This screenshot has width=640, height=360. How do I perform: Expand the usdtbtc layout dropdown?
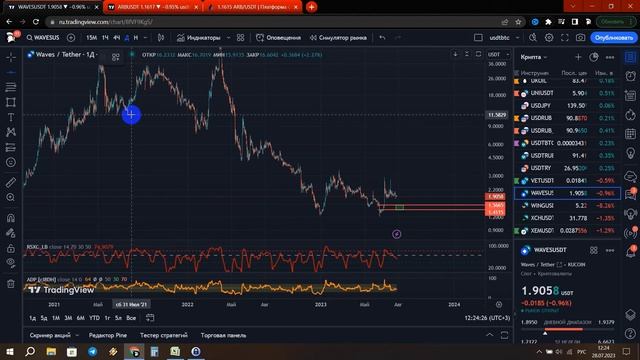coord(518,38)
